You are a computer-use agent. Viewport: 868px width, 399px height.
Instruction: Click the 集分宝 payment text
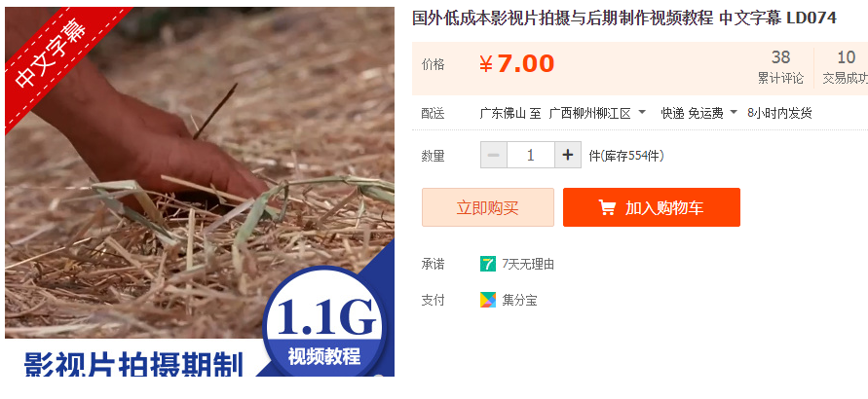coord(519,300)
